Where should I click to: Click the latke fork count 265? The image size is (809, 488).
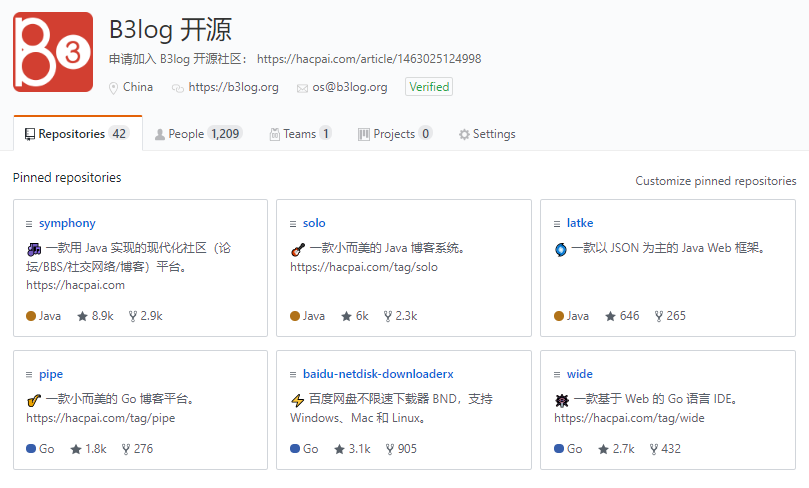click(670, 316)
